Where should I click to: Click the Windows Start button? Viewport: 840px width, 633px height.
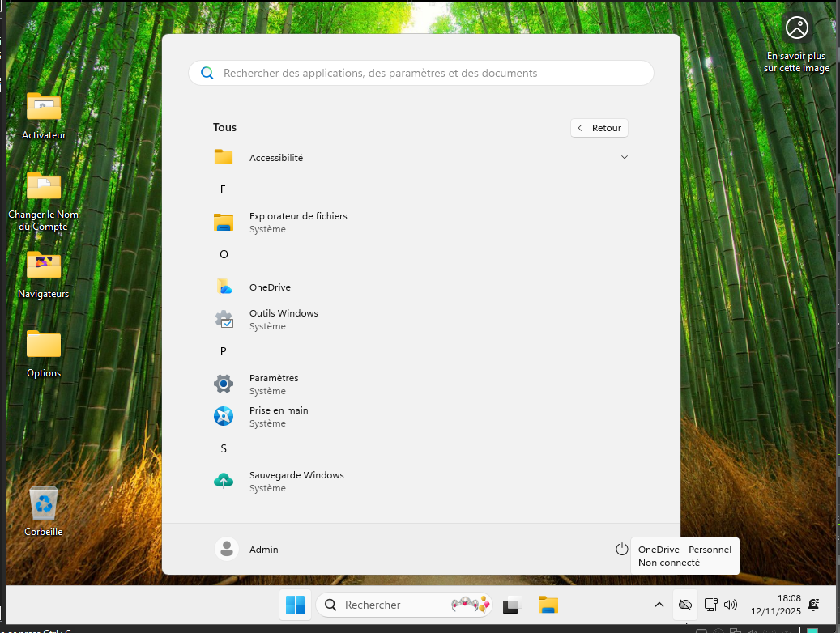point(295,605)
